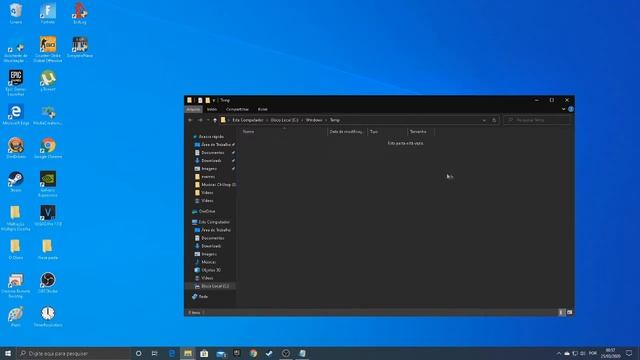Screen dimensions: 640x360
Task: Open the taskbar clock and date
Action: click(610, 353)
